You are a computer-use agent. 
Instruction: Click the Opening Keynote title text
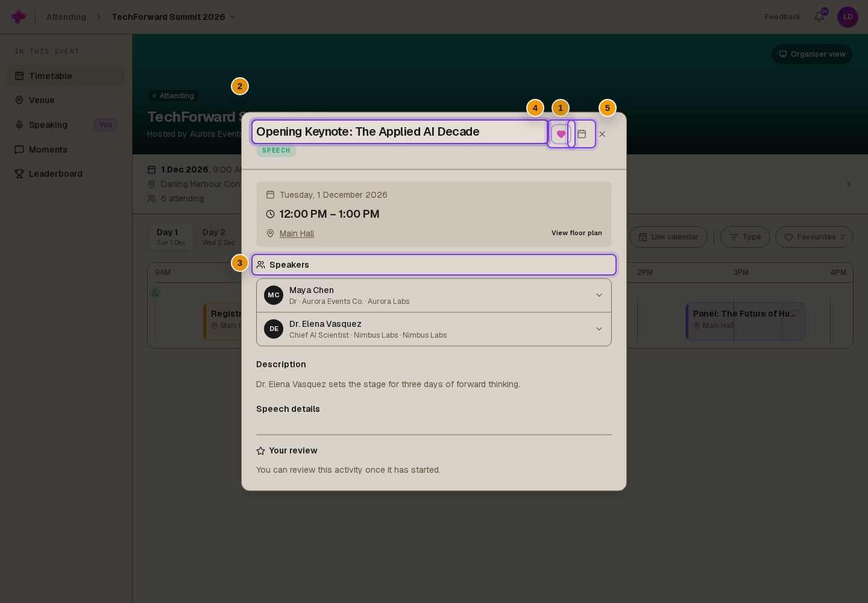point(368,132)
